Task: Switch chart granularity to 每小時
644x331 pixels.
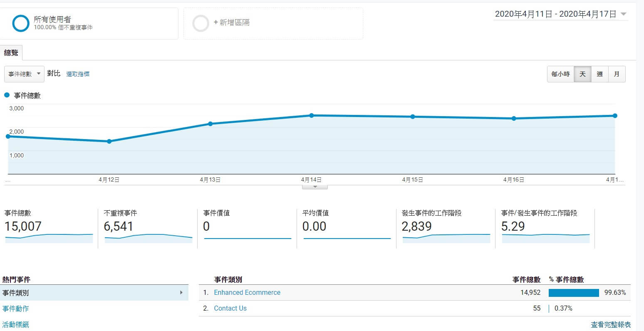Action: coord(560,74)
